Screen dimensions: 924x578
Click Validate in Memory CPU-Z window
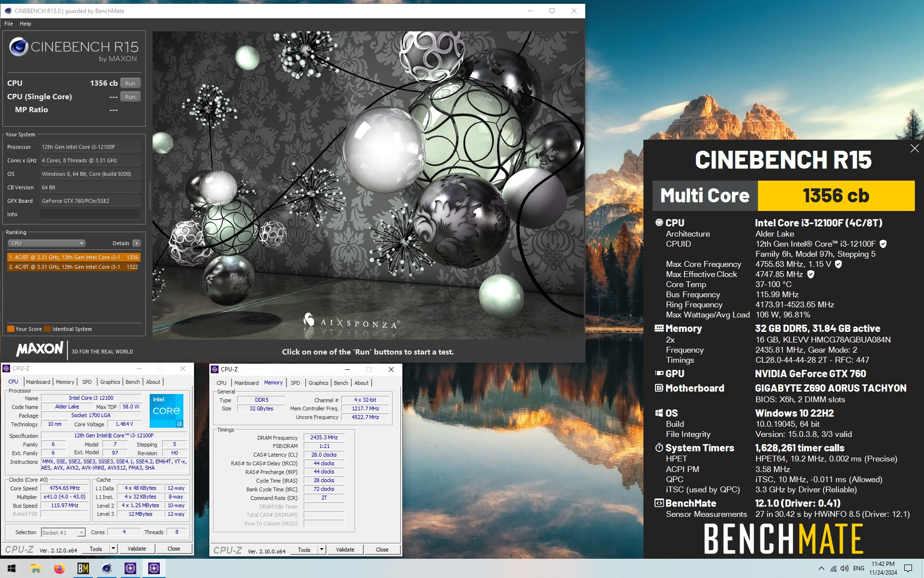(345, 550)
